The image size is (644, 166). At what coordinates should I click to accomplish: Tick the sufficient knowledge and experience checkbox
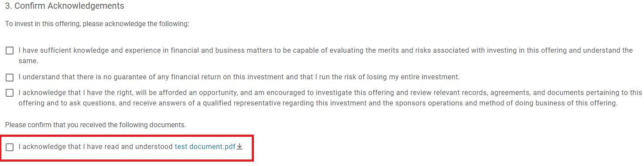[x=10, y=51]
